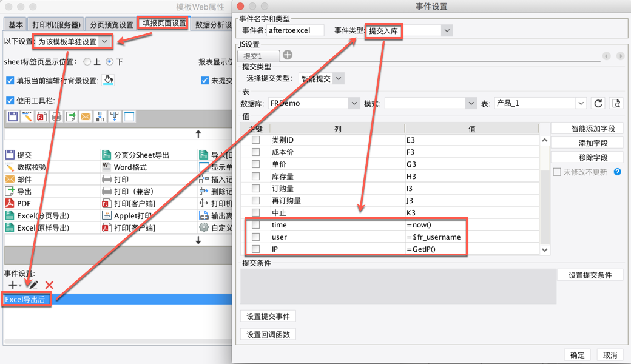
Task: Click the next tab arrow in JS settings
Action: 620,56
